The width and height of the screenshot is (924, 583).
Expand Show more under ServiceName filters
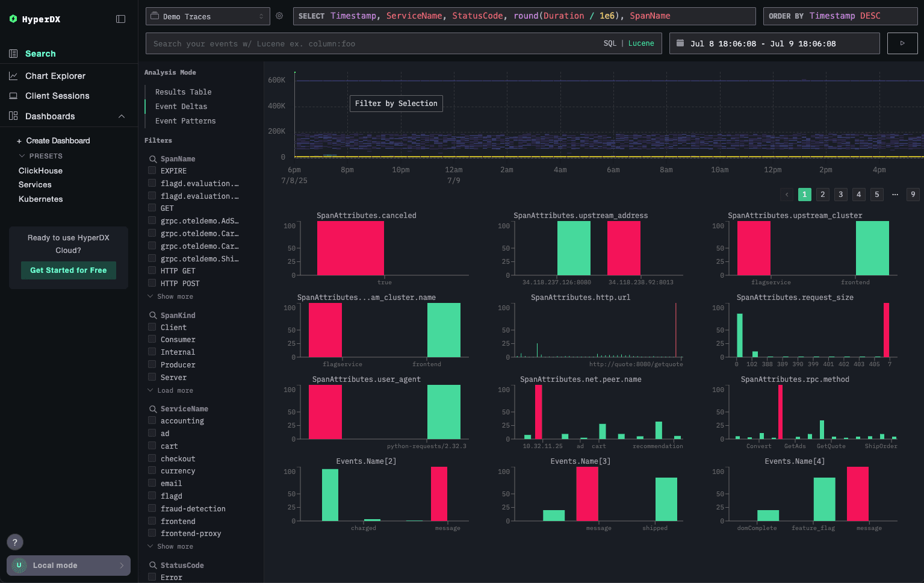171,546
